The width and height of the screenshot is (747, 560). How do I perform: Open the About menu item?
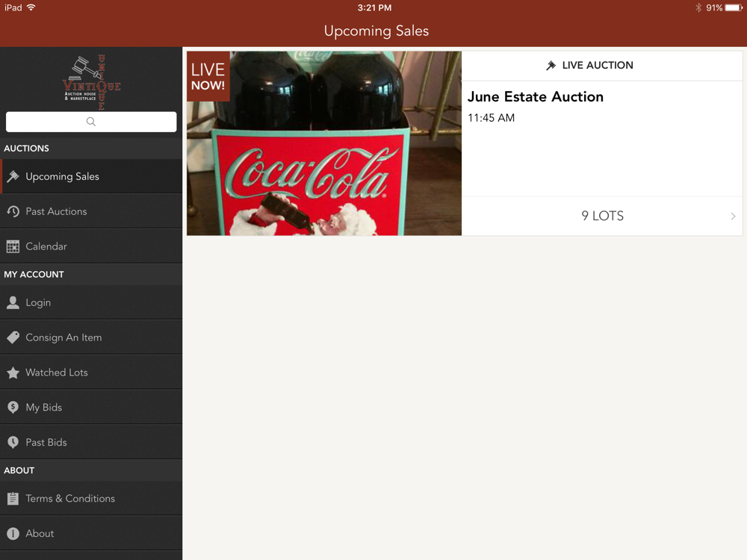91,533
